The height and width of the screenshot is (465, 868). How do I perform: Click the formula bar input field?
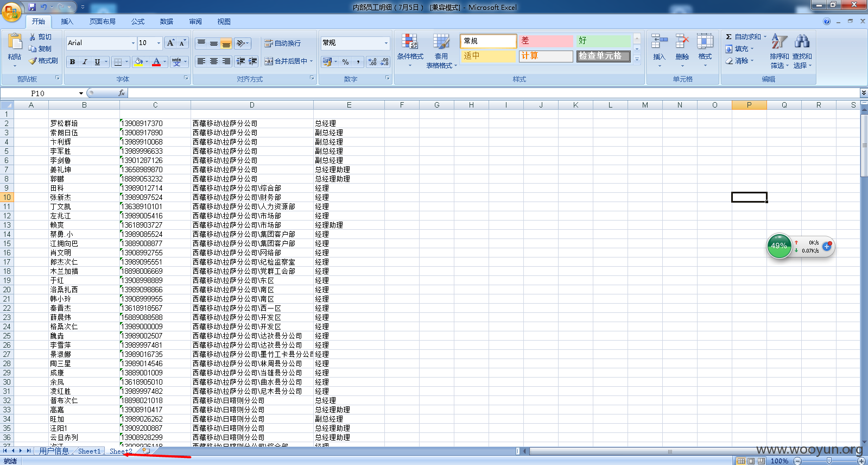(494, 93)
